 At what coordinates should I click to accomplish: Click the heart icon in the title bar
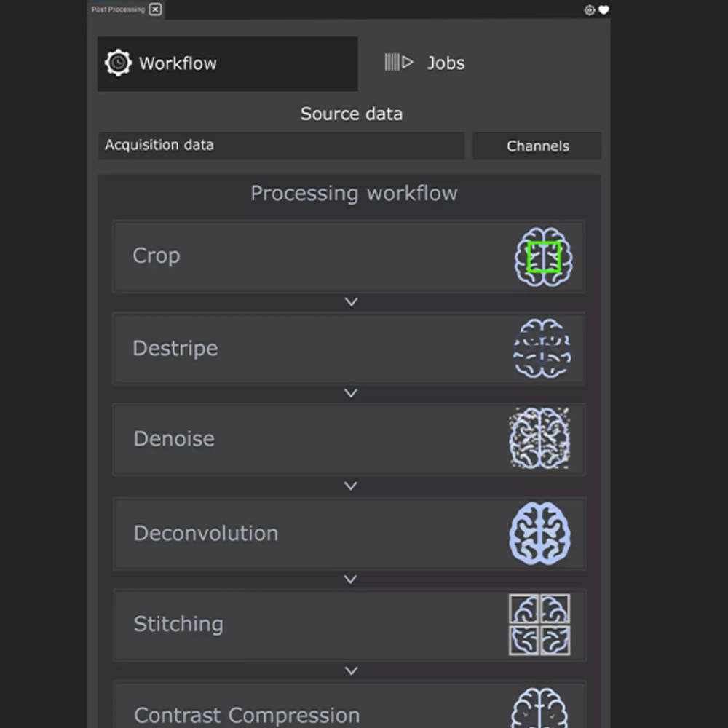[x=604, y=10]
